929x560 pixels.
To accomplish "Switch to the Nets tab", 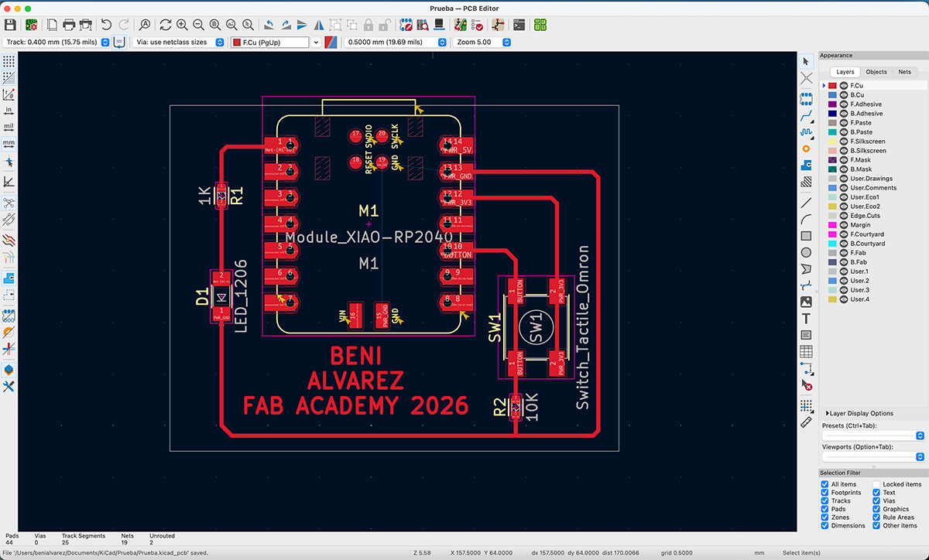I will pyautogui.click(x=905, y=72).
